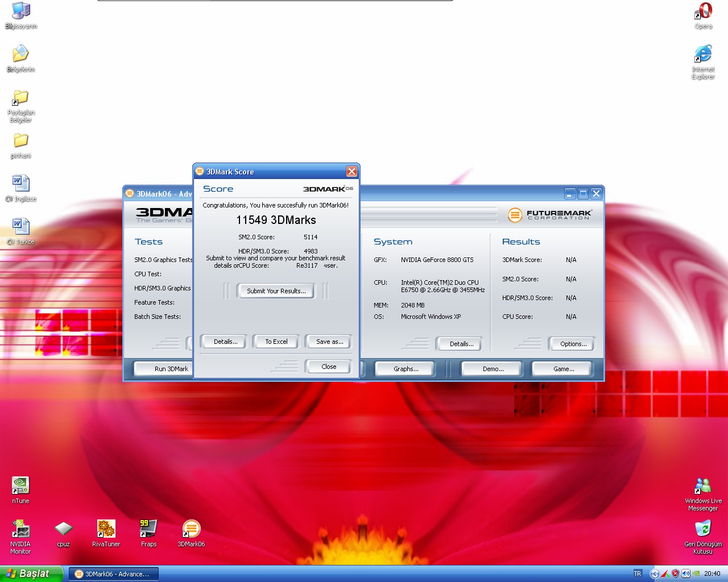Select the cpuz desktop icon

tap(63, 534)
